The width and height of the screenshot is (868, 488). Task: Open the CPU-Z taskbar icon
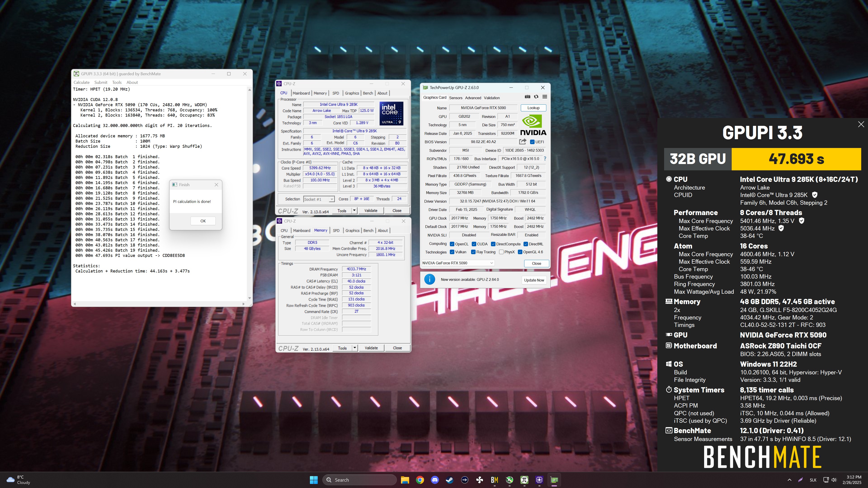(x=539, y=480)
